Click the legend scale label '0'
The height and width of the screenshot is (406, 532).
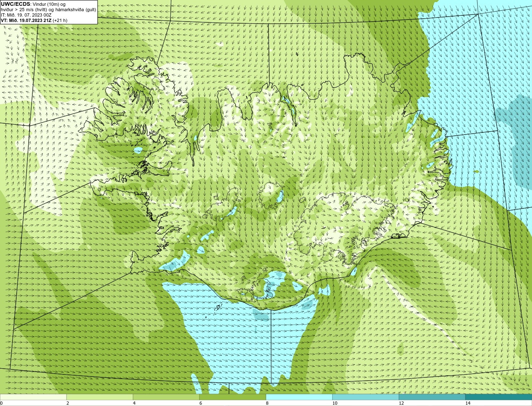(x=1, y=403)
